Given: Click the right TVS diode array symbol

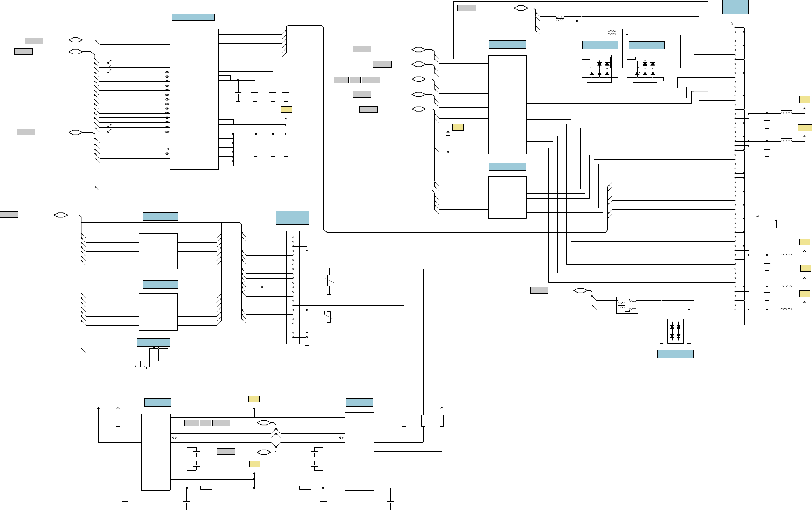Looking at the screenshot, I should 645,69.
